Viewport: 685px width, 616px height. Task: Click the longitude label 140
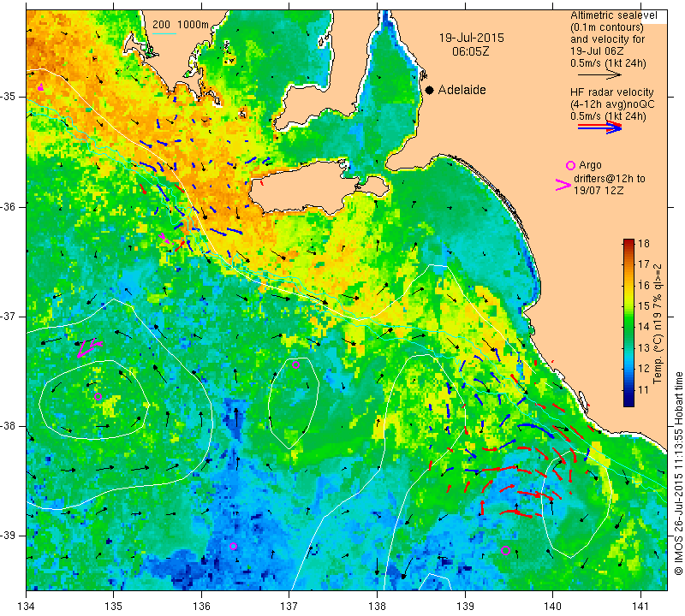[x=552, y=607]
